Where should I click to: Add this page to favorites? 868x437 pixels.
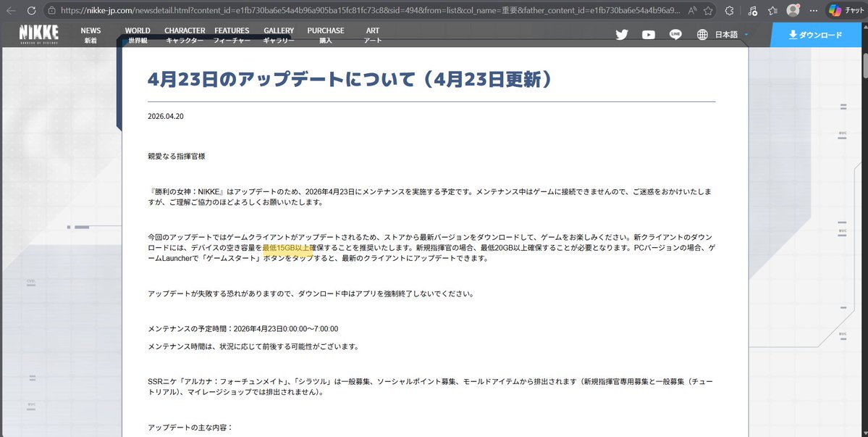pos(708,11)
